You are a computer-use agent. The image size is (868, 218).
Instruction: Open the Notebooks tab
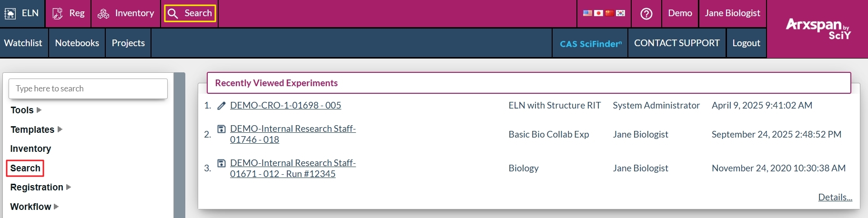(x=77, y=43)
